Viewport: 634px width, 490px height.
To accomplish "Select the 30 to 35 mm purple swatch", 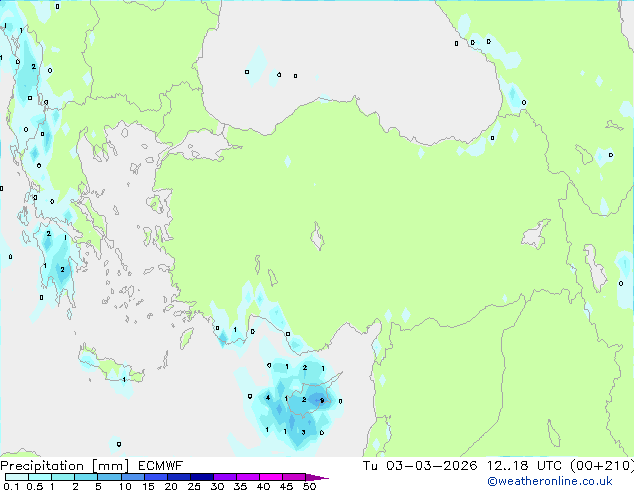I will pos(225,477).
